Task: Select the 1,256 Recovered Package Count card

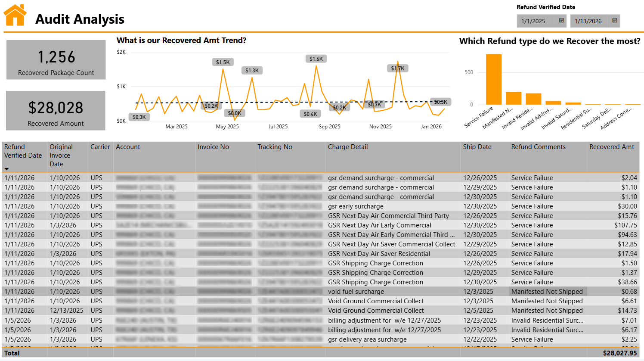Action: 56,60
